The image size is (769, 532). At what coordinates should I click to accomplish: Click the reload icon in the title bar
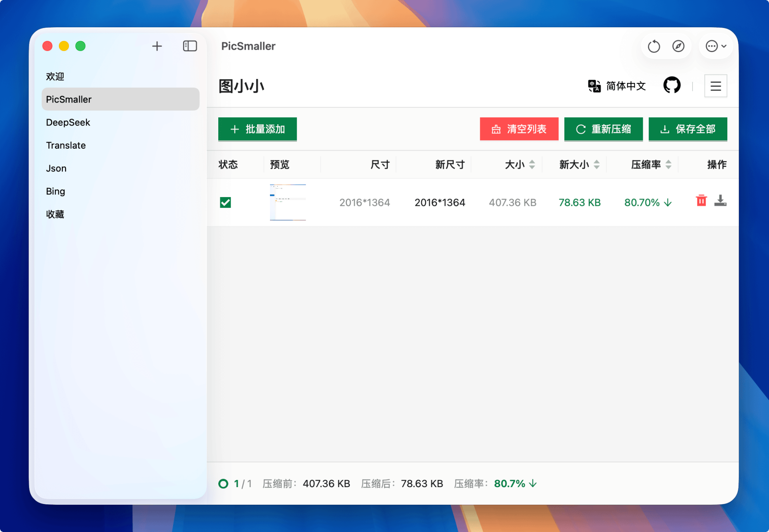(654, 46)
